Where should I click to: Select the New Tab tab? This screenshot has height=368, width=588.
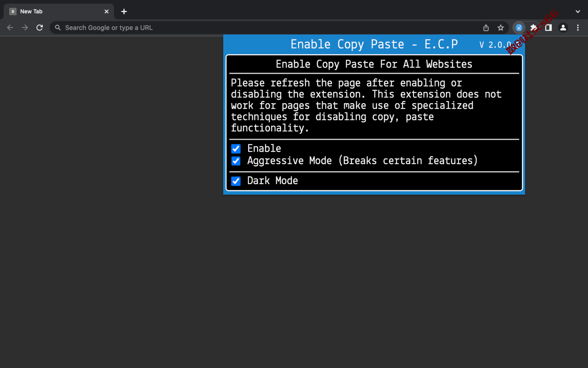59,11
